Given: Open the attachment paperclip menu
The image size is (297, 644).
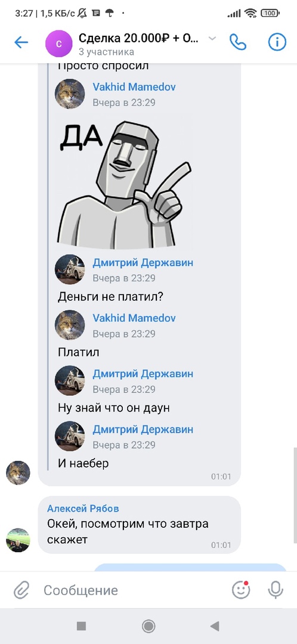Looking at the screenshot, I should pyautogui.click(x=20, y=590).
